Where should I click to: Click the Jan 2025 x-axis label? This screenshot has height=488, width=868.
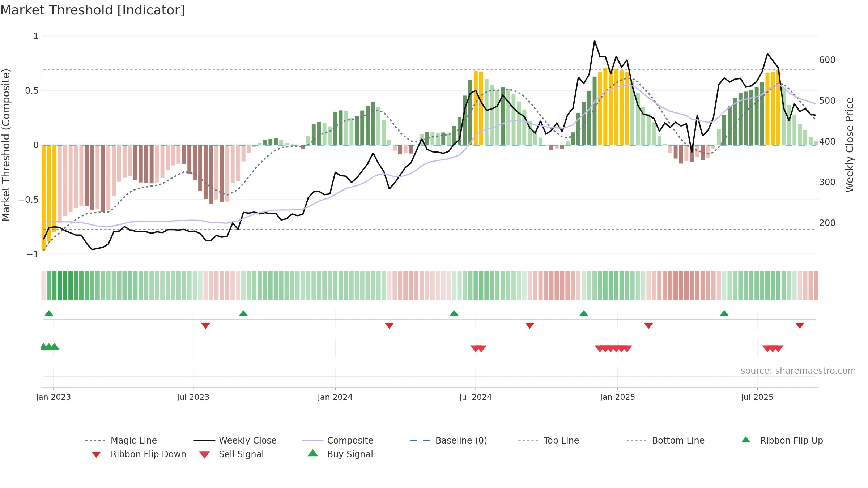pos(618,397)
